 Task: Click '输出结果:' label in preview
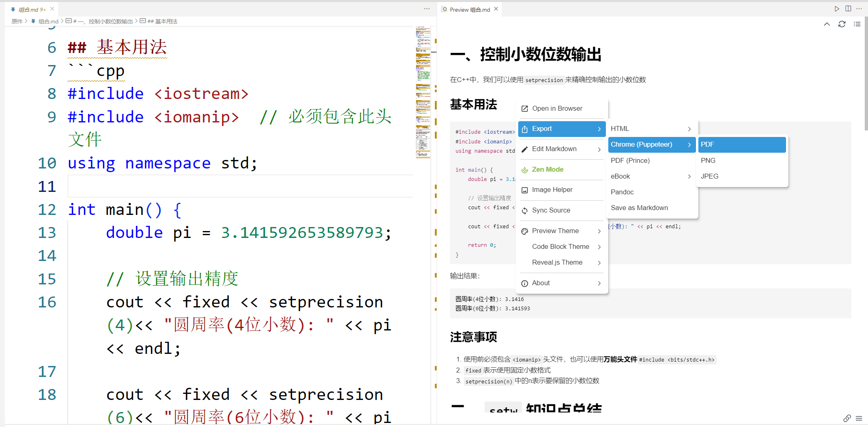click(465, 276)
